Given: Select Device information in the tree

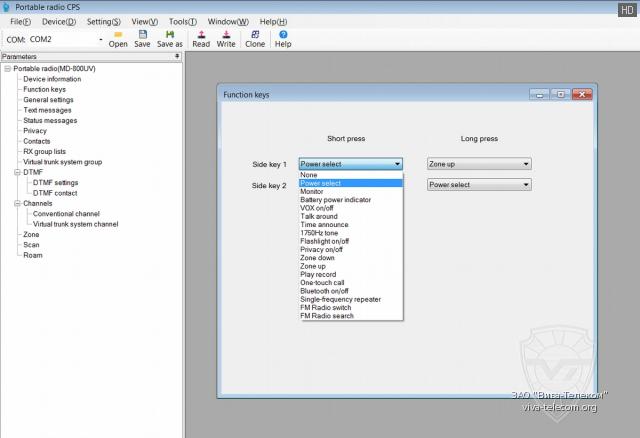Looking at the screenshot, I should pos(52,79).
